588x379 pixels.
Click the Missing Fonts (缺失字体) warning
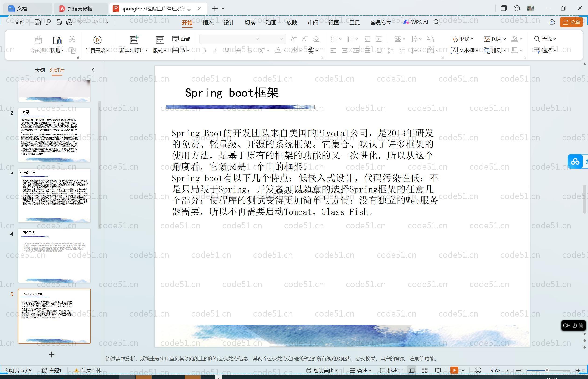point(88,370)
